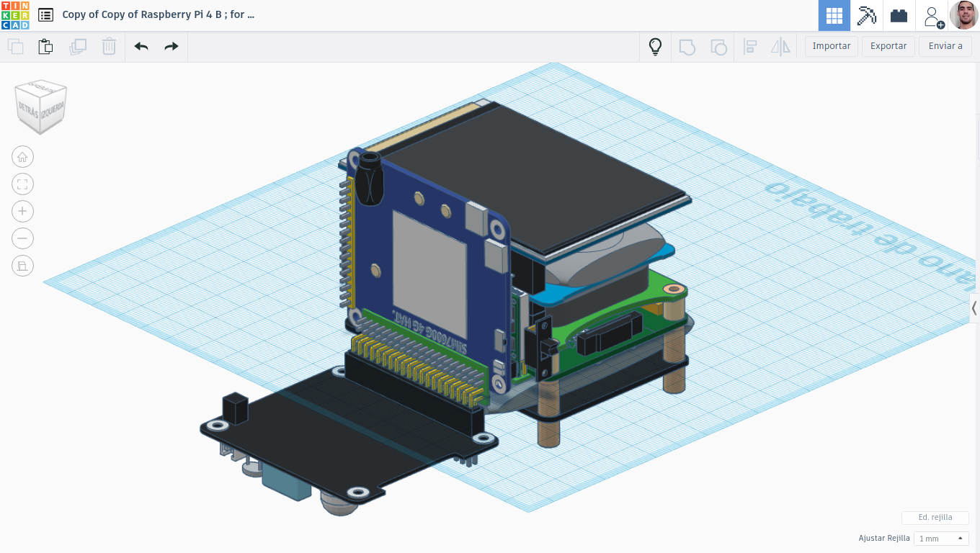Screen dimensions: 980x553
Task: Click the design title text
Action: click(159, 14)
